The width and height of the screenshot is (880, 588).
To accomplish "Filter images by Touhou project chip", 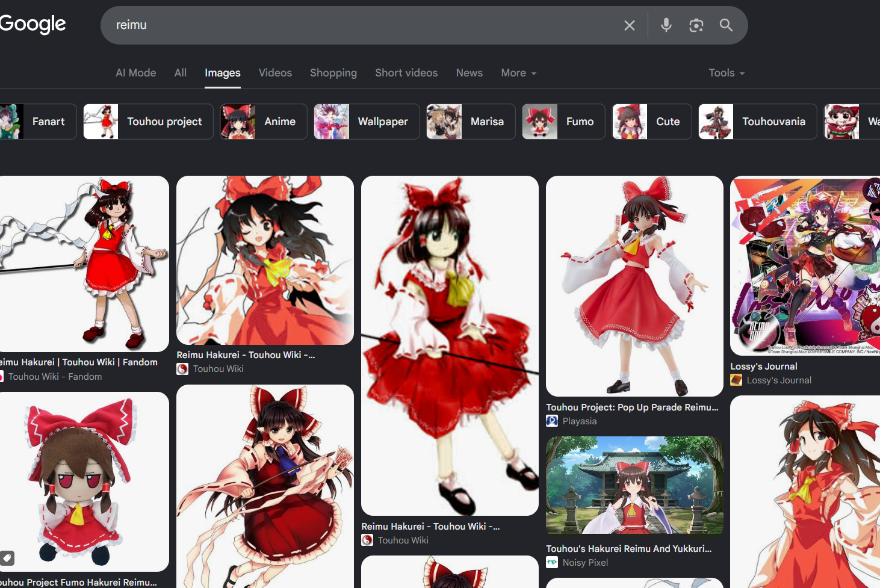I will tap(148, 122).
